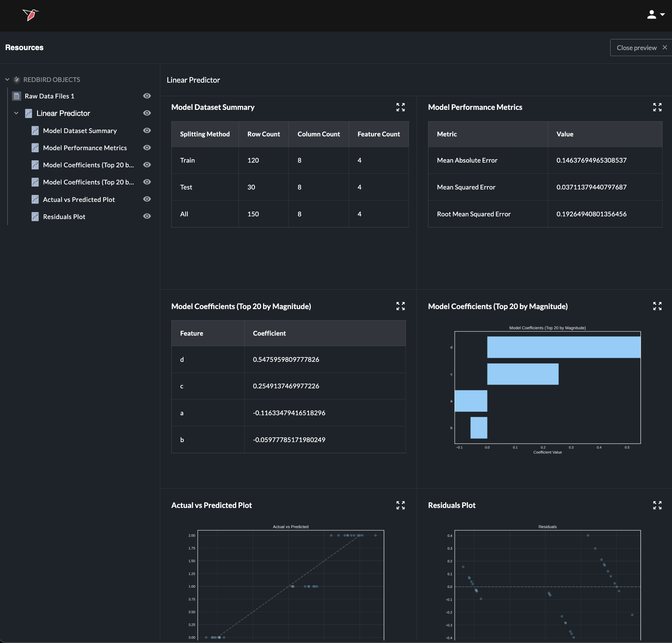This screenshot has width=672, height=643.
Task: Collapse the REDBIRD OBJECTS tree section
Action: tap(7, 80)
